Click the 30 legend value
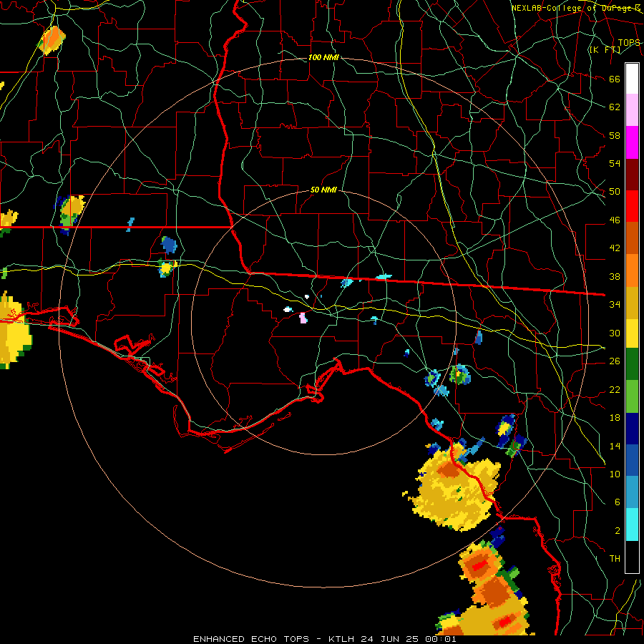This screenshot has height=644, width=644. pyautogui.click(x=615, y=333)
